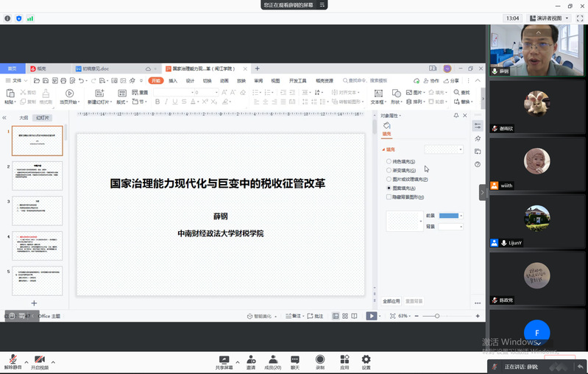The height and width of the screenshot is (374, 588).
Task: Enable 隐藏背景图形 checkbox
Action: pyautogui.click(x=389, y=197)
